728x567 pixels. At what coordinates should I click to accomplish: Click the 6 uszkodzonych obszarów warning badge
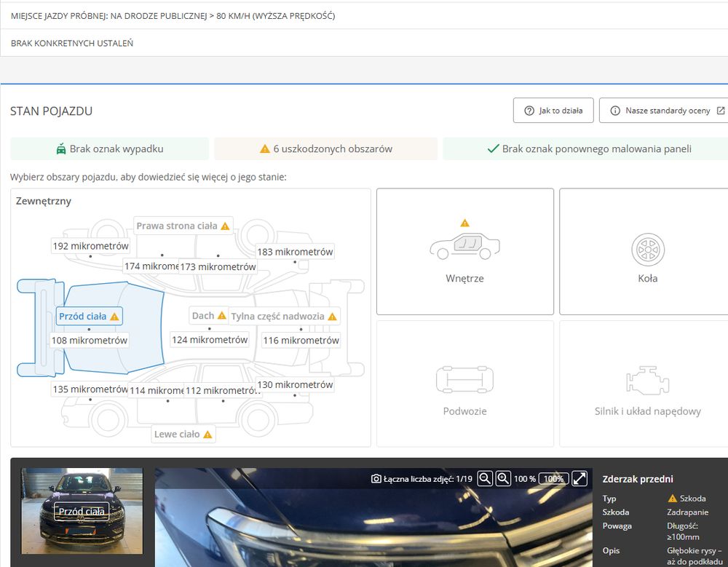click(326, 148)
